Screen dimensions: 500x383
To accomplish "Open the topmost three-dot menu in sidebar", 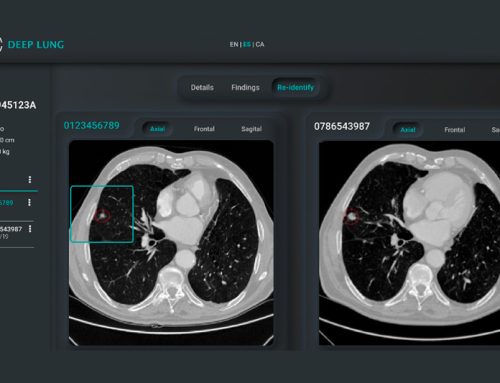I will [30, 180].
